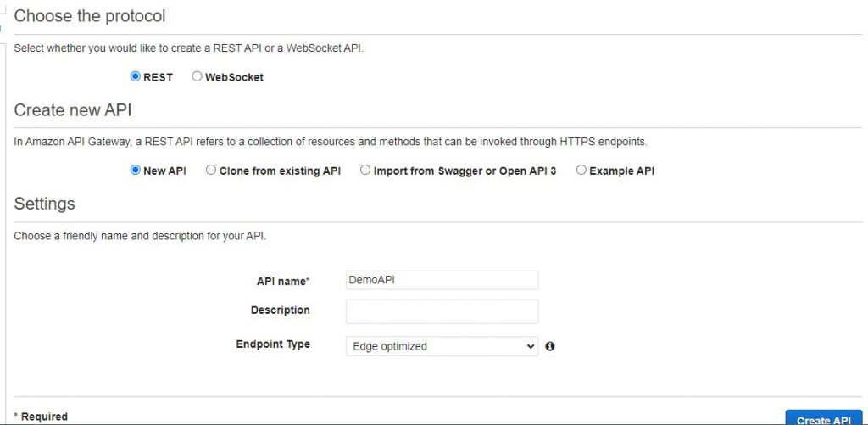
Task: Click the Description label text
Action: pyautogui.click(x=280, y=310)
